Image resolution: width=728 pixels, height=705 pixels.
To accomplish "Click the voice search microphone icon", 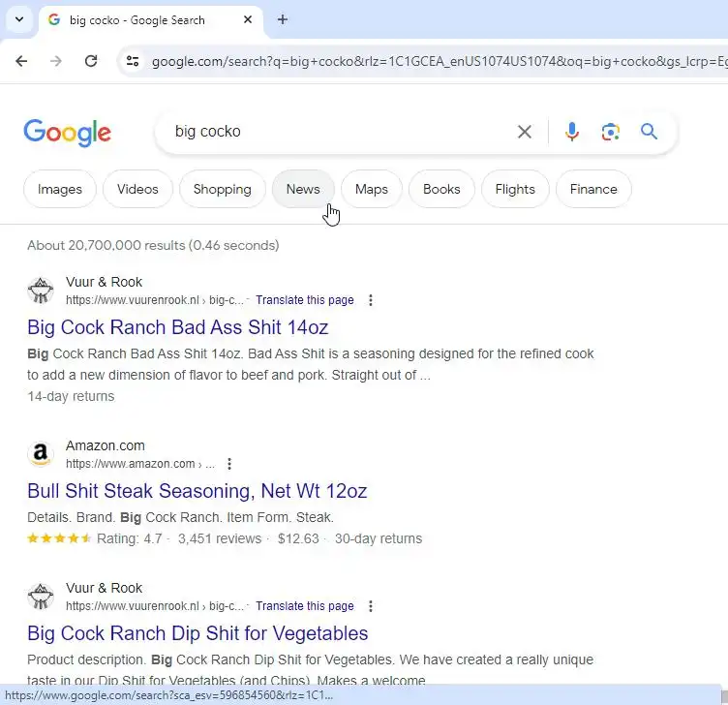I will point(572,132).
